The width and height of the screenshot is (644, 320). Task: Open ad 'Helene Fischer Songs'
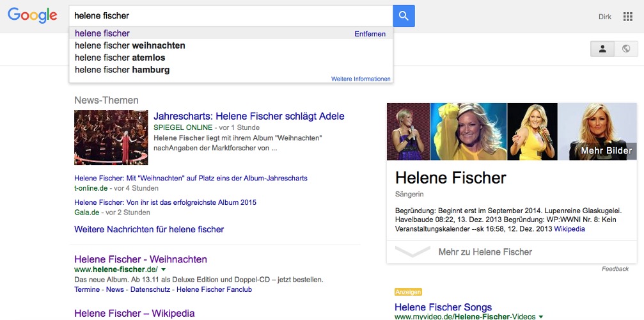coord(443,307)
